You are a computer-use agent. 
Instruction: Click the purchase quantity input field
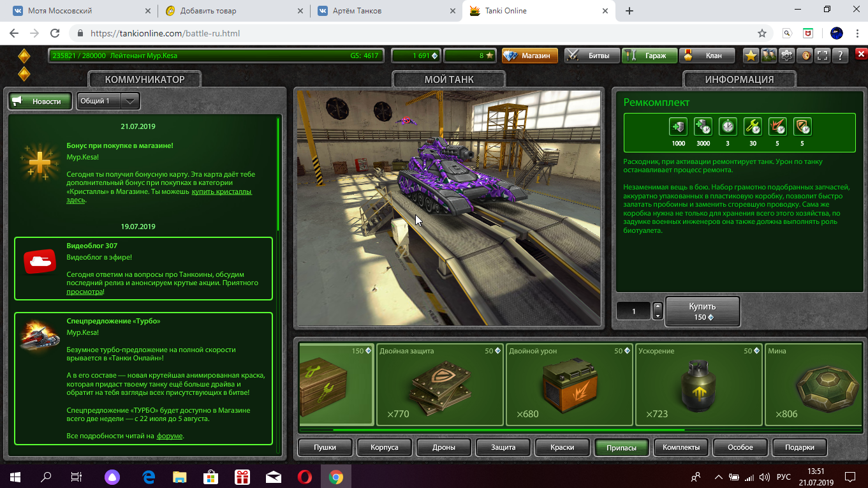(x=633, y=311)
